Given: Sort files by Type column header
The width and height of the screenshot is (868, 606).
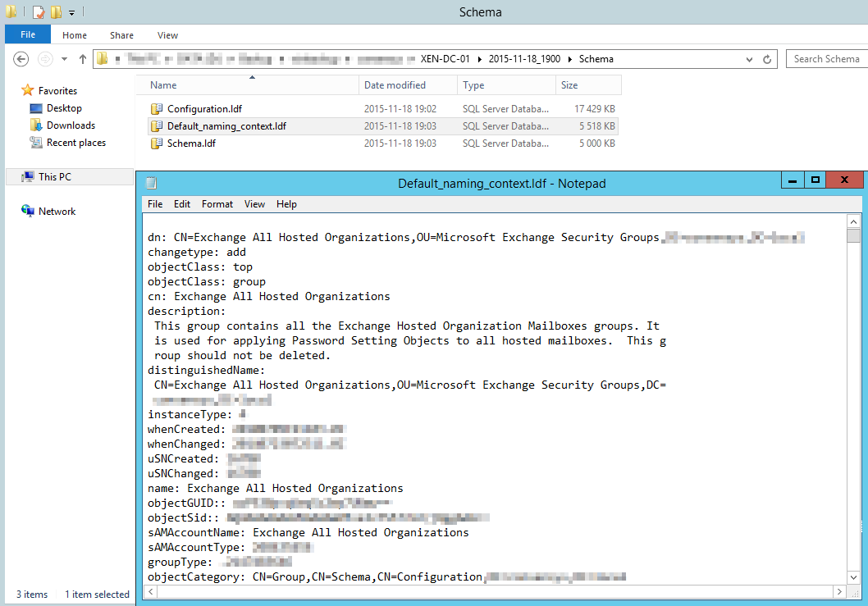Looking at the screenshot, I should pyautogui.click(x=506, y=84).
